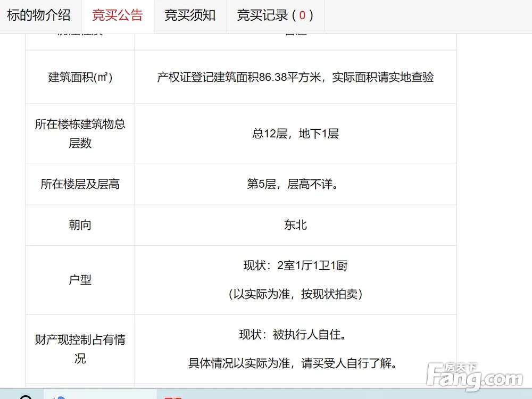
Task: Select the 所在楼栋建筑物总层数 label cell
Action: point(80,134)
